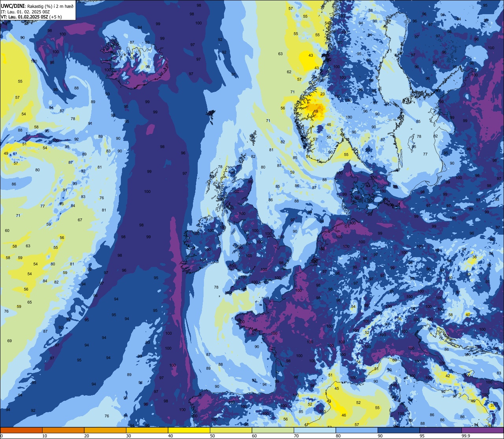Click the 70–80 pale blue legend segment

click(315, 430)
